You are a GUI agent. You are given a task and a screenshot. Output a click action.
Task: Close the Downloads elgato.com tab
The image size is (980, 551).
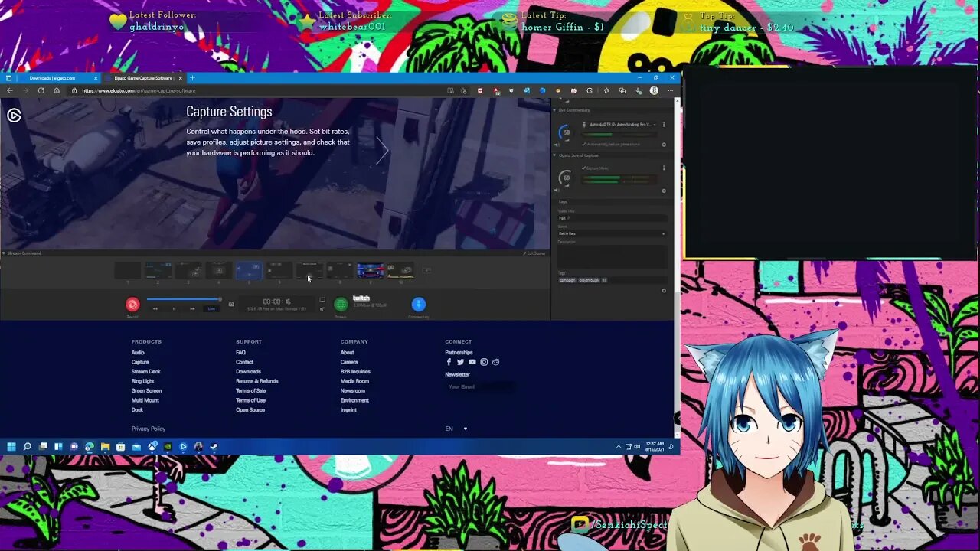tap(96, 78)
